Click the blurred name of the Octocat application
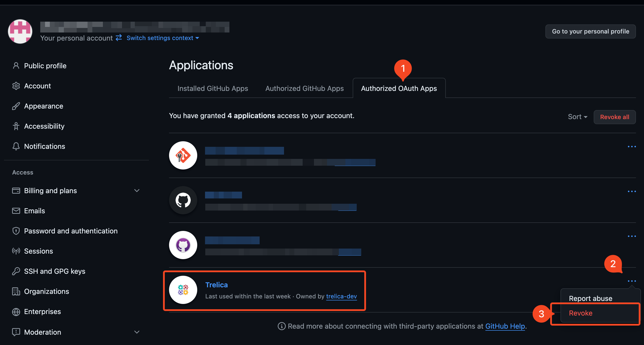 (223, 195)
